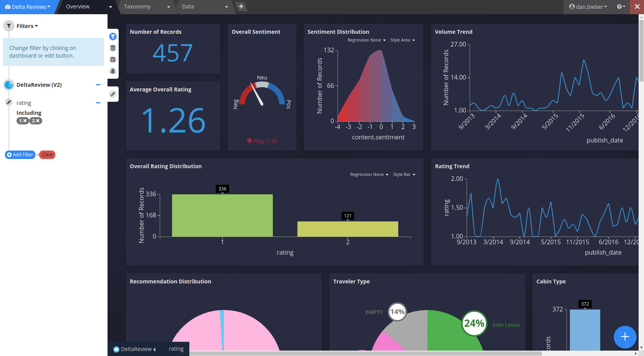Click the Add Filter button

click(20, 155)
